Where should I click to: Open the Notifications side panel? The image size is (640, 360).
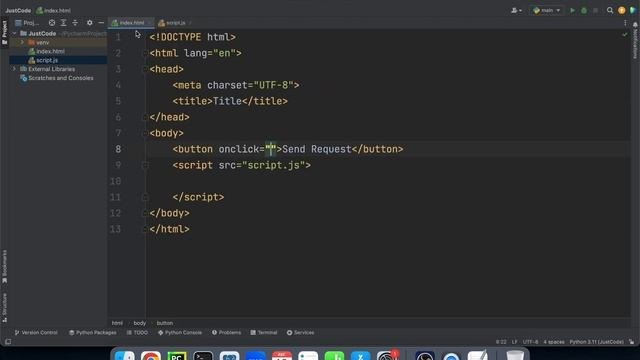[635, 40]
